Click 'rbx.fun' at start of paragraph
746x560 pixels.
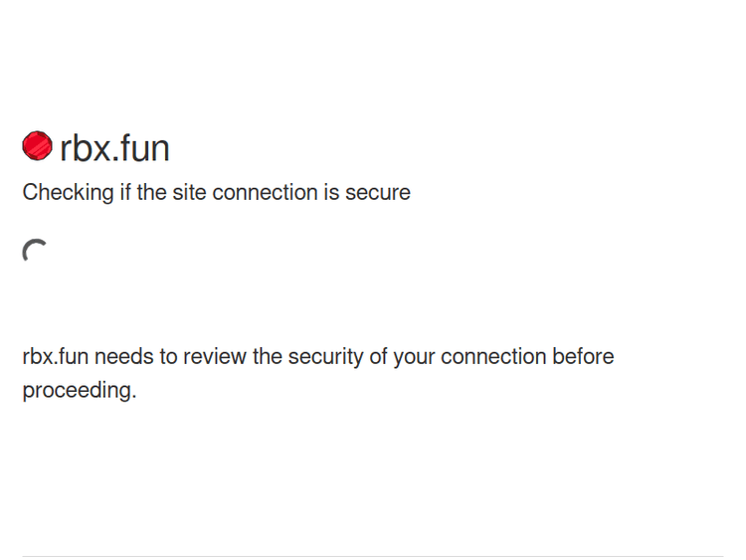tap(55, 356)
